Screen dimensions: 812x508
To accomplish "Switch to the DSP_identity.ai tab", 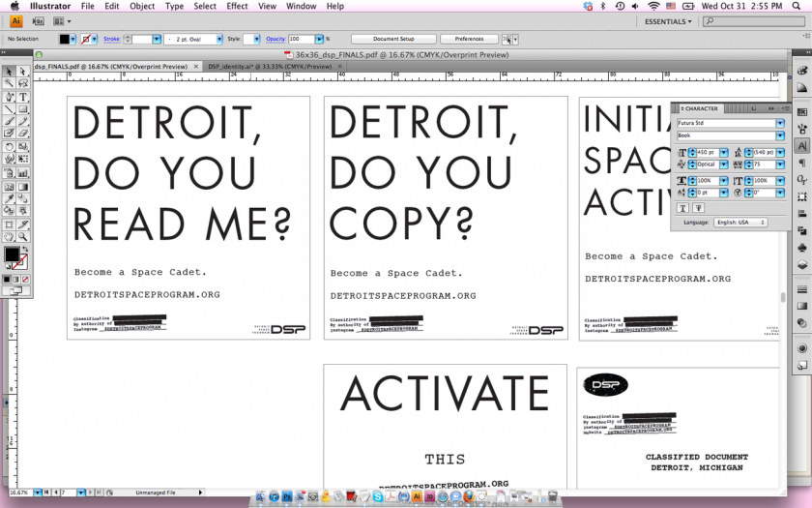I will pos(270,67).
